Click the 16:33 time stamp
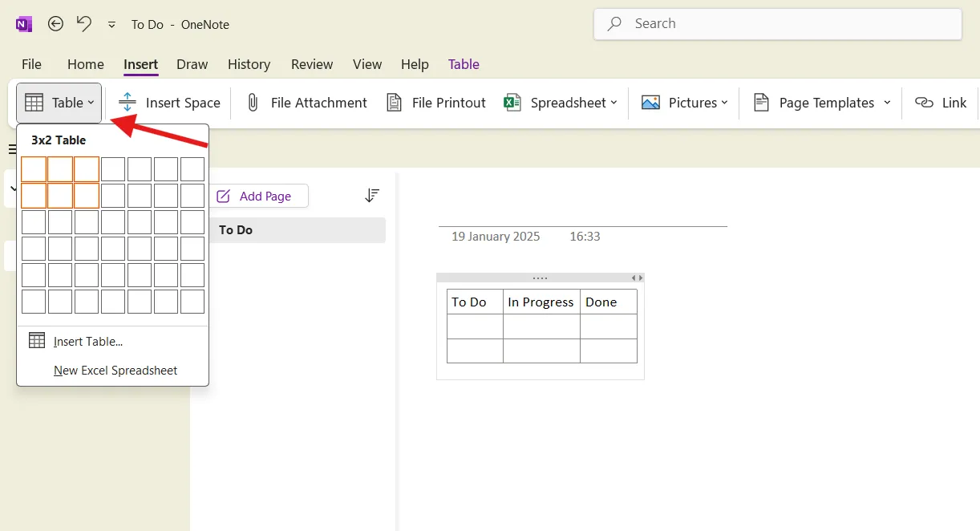 [585, 237]
